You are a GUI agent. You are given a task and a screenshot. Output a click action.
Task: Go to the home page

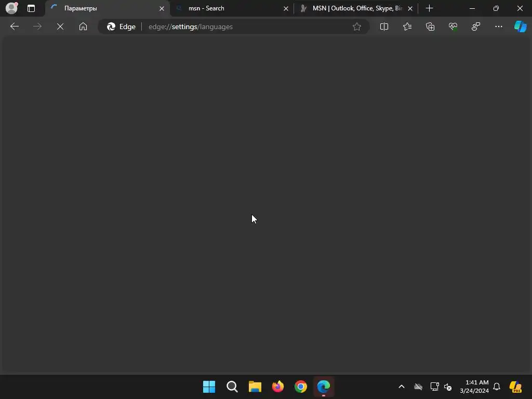click(83, 26)
